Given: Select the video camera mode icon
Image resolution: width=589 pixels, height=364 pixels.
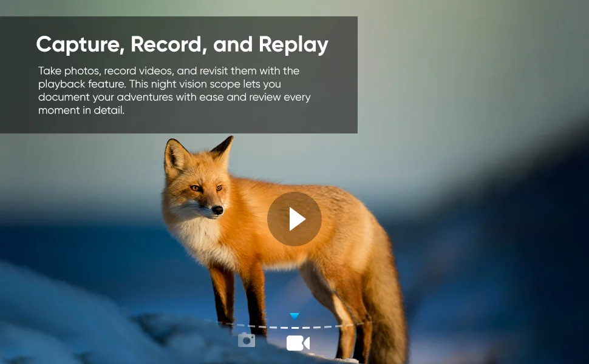Looking at the screenshot, I should [x=298, y=343].
